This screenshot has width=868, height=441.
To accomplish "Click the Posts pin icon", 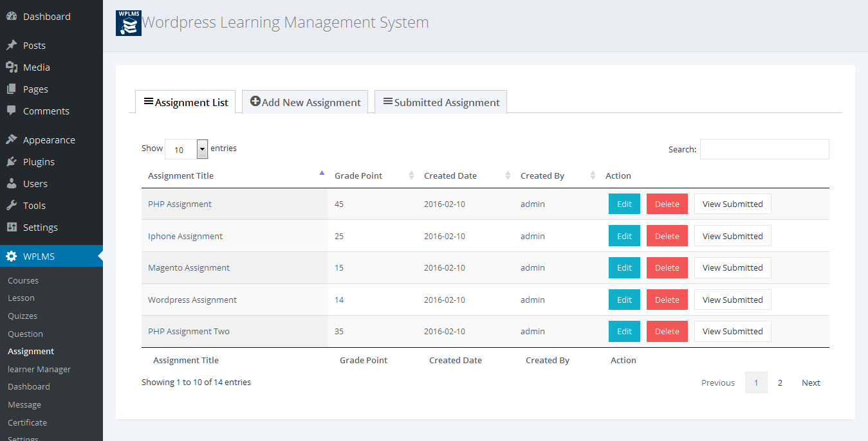I will click(12, 46).
